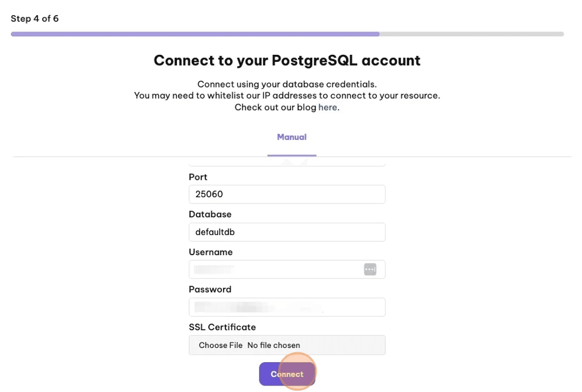Focus the Database field showing defaultdb
The height and width of the screenshot is (392, 582).
[x=287, y=232]
